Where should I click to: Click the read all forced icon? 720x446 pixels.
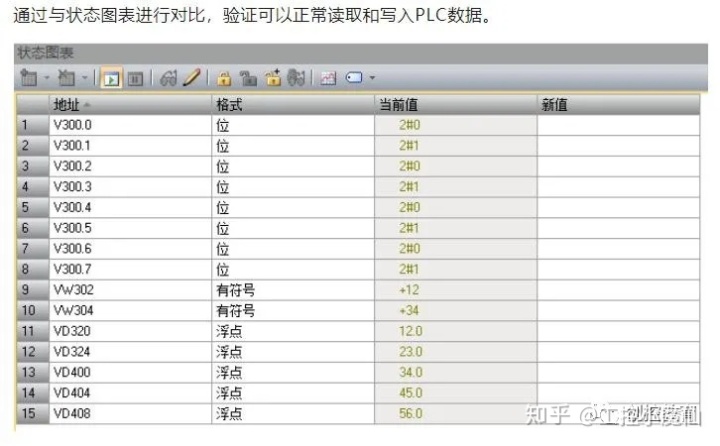[x=296, y=78]
